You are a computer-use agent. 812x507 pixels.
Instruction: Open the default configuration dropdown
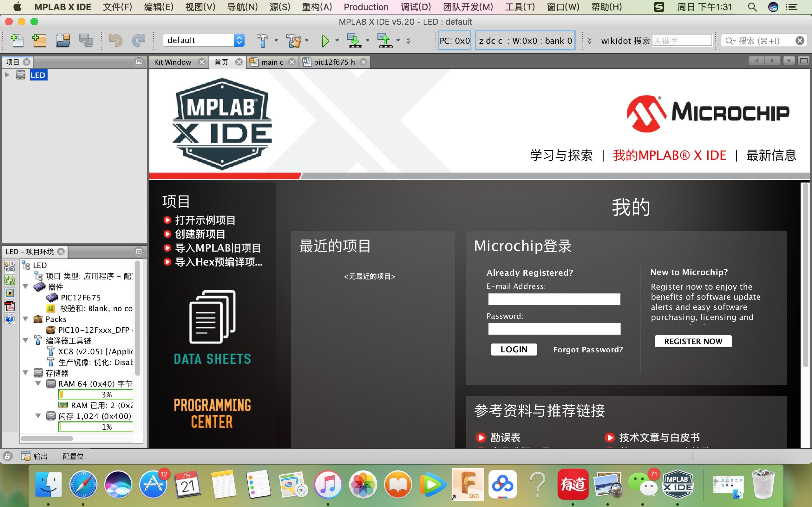click(239, 41)
